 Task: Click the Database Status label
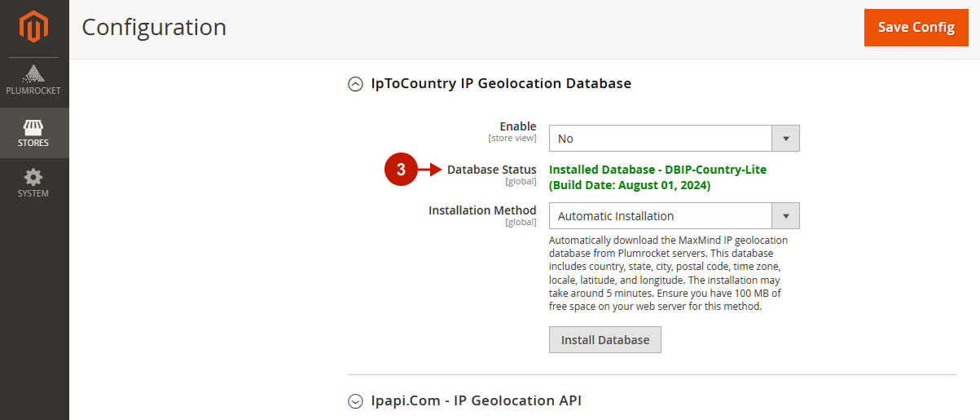pos(492,170)
